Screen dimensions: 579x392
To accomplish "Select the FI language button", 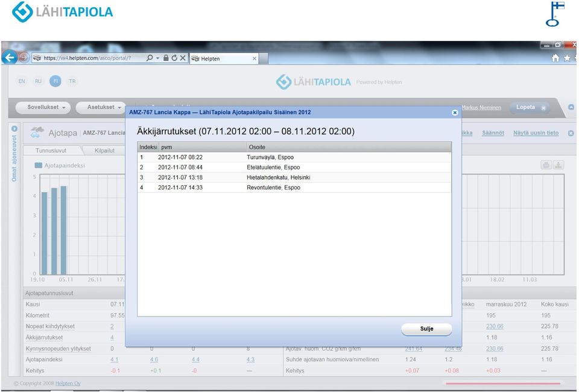I will point(55,81).
